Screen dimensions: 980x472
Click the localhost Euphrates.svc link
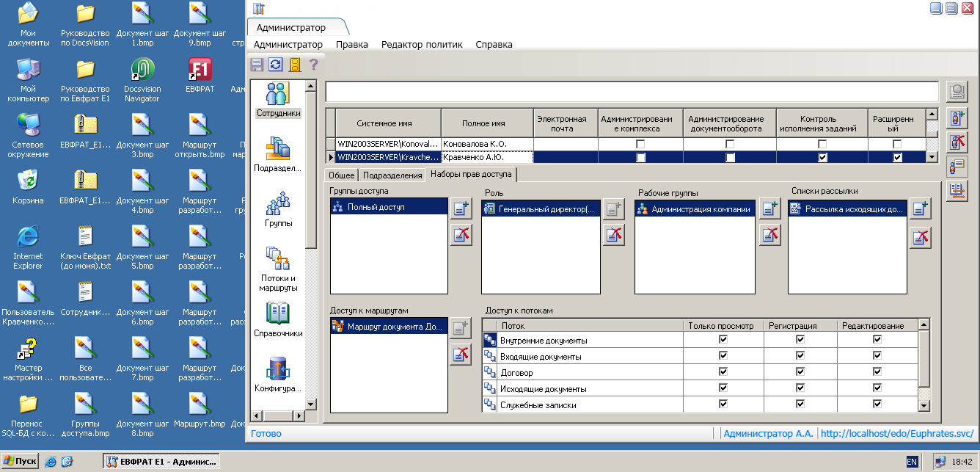click(x=897, y=434)
